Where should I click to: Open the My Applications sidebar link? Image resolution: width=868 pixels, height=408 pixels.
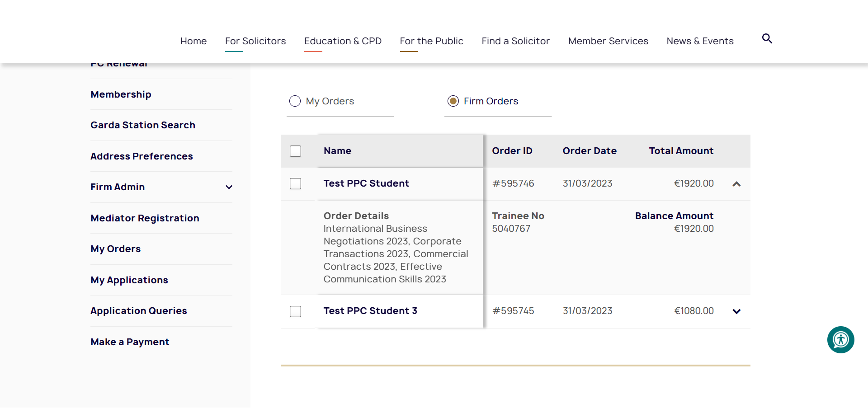pyautogui.click(x=129, y=280)
